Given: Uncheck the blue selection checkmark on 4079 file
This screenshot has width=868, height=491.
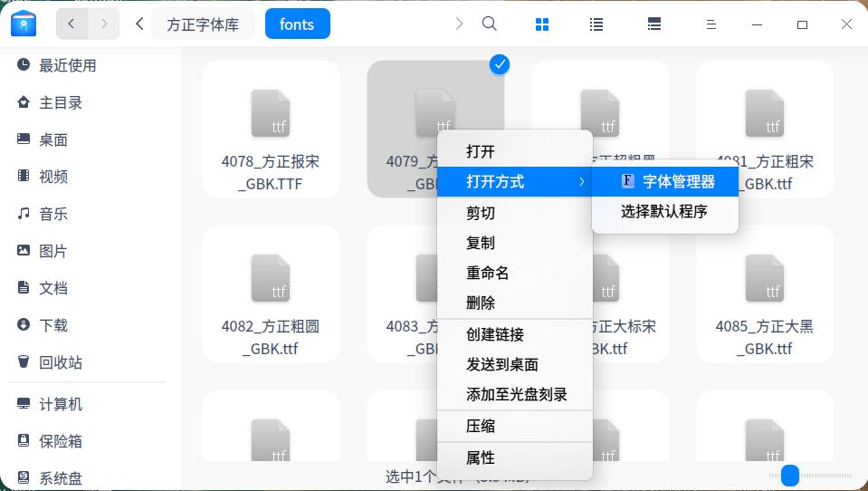Looking at the screenshot, I should pyautogui.click(x=500, y=65).
